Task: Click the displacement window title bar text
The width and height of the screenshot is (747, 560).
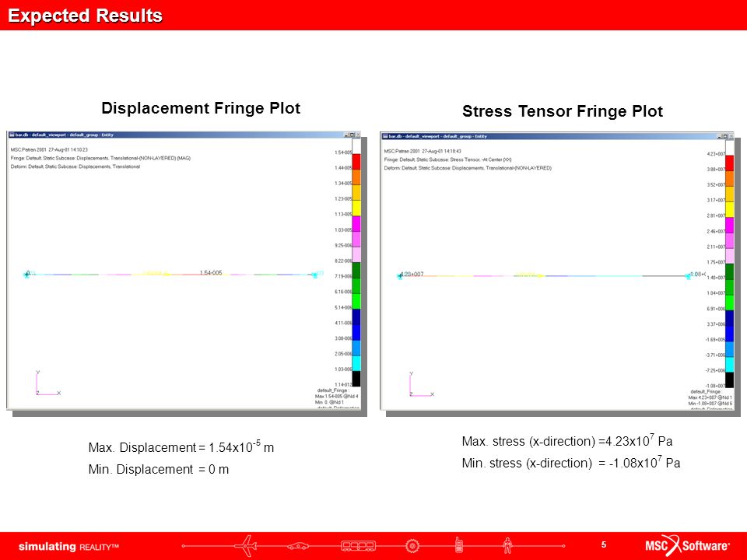Action: [65, 135]
